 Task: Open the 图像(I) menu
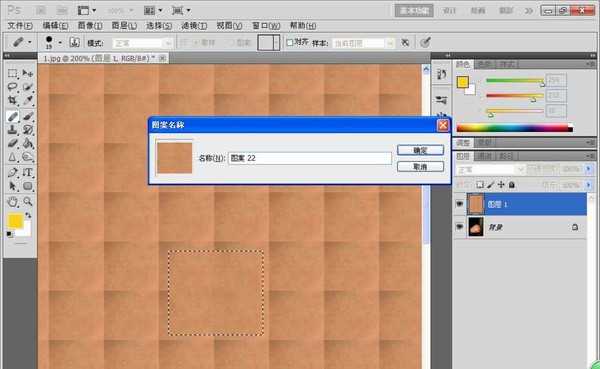tap(90, 26)
